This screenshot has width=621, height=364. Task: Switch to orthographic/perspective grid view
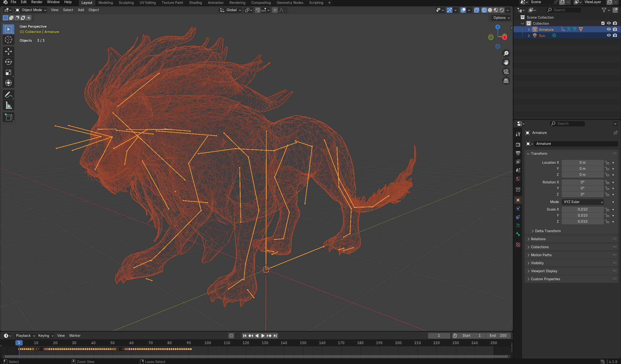point(506,81)
